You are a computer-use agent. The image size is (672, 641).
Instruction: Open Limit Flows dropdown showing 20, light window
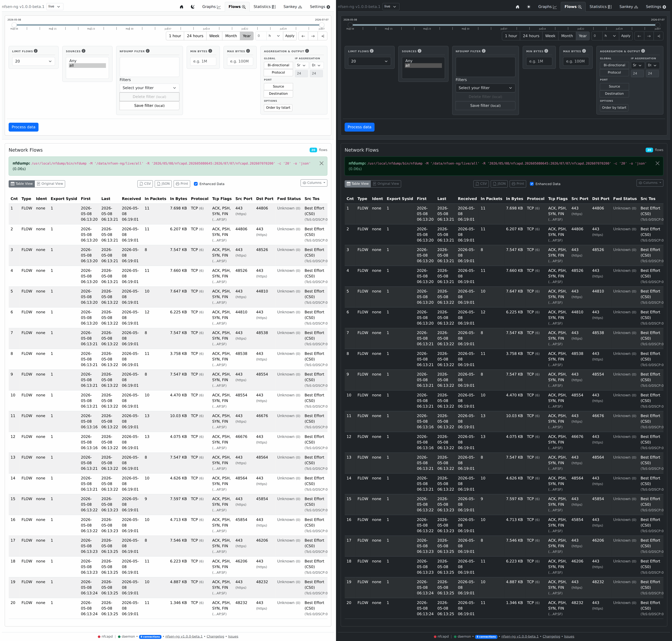pos(33,61)
